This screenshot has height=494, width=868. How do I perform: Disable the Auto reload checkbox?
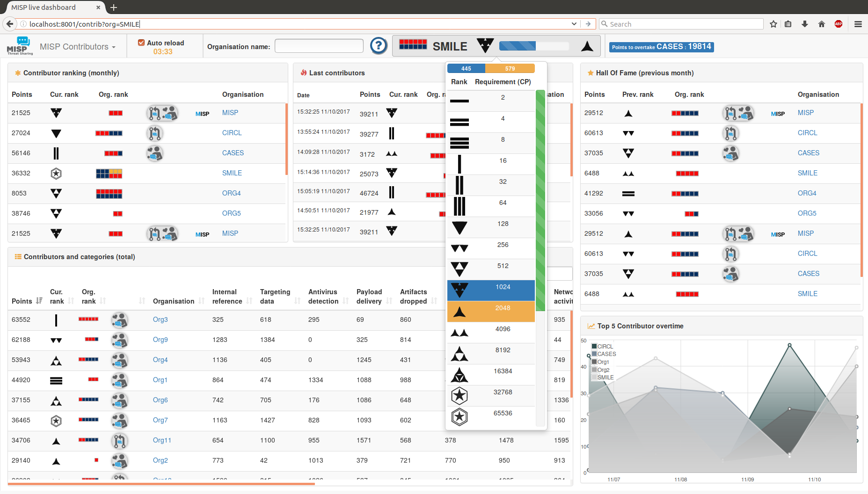point(141,42)
